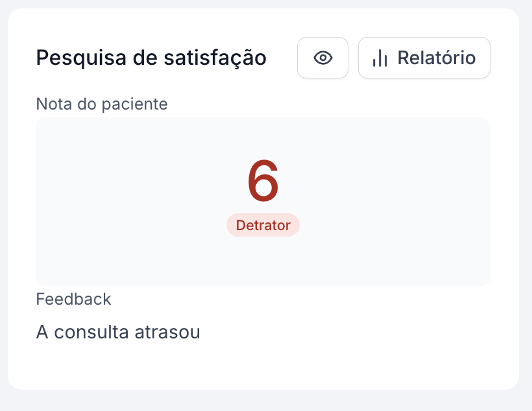Click the Detrator badge
Screen dimensions: 532x411
pyautogui.click(x=263, y=225)
